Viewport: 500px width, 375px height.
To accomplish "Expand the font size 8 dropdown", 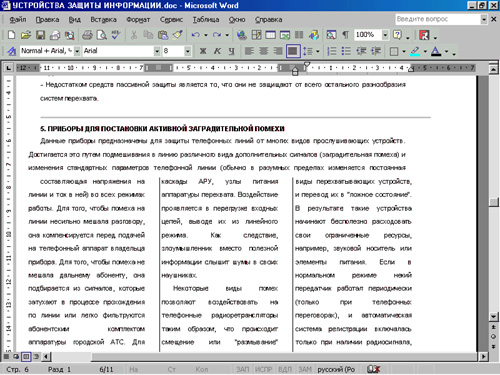I will click(188, 51).
